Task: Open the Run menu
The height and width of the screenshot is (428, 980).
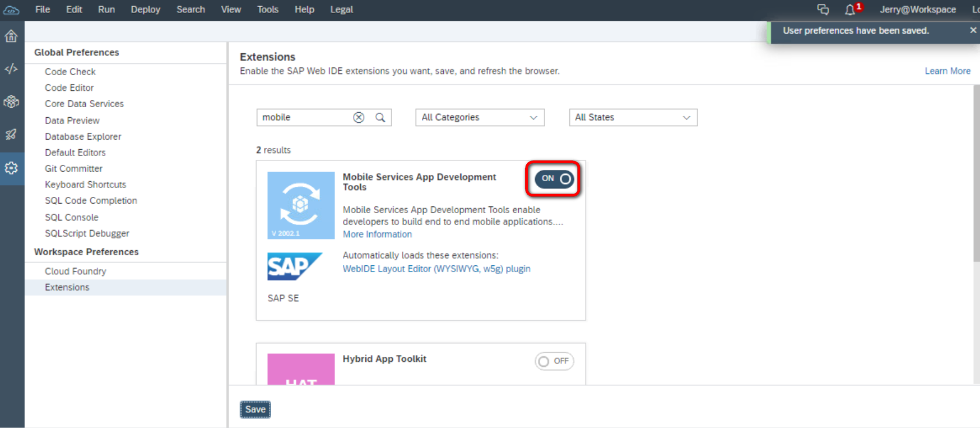Action: (x=106, y=10)
